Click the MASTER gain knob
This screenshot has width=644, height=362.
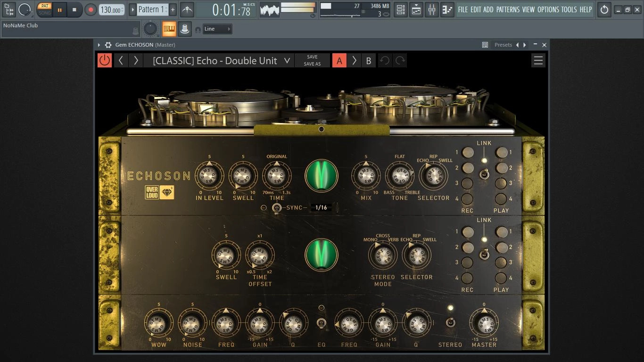coord(484,323)
